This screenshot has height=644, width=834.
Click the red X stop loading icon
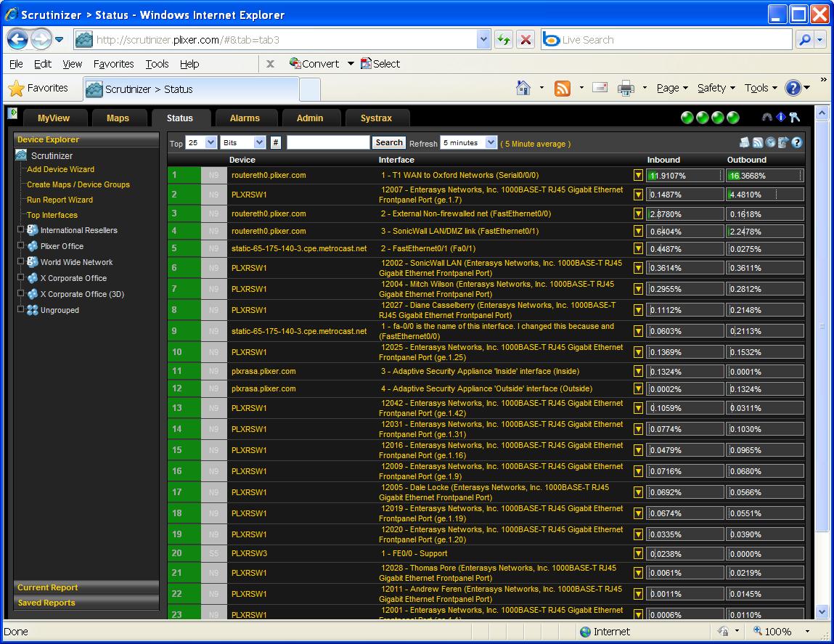[x=526, y=39]
